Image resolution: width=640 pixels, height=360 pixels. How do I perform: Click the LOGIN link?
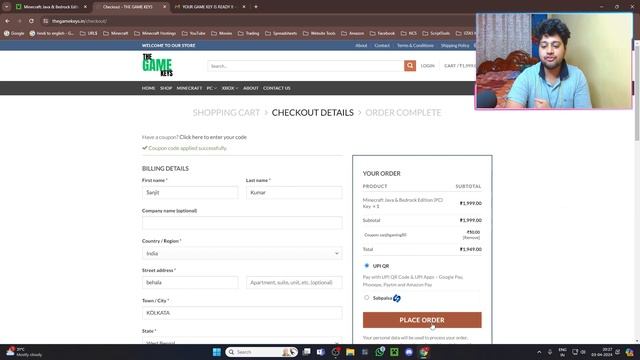[x=428, y=66]
